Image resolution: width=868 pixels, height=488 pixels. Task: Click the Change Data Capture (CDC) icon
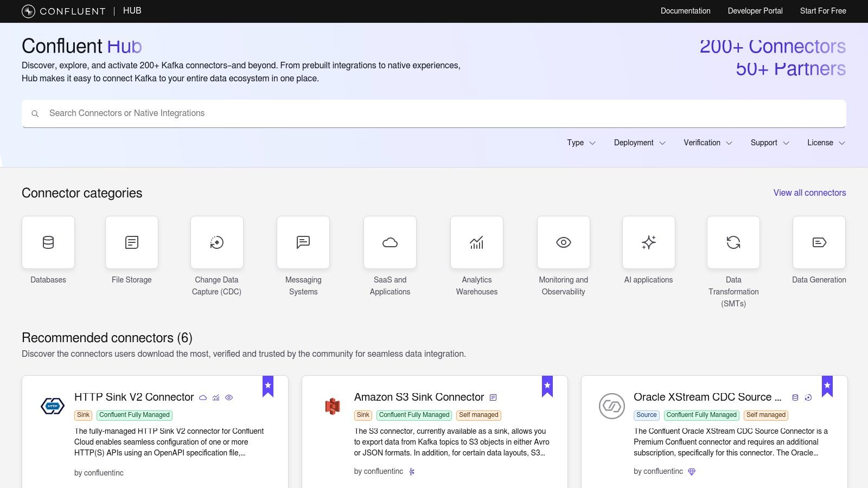216,242
